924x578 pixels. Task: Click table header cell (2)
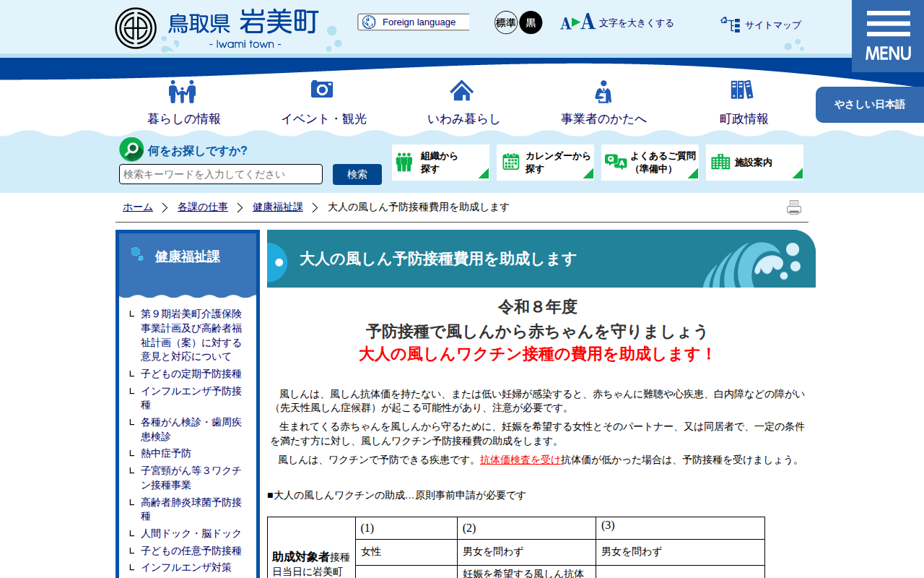pyautogui.click(x=527, y=528)
